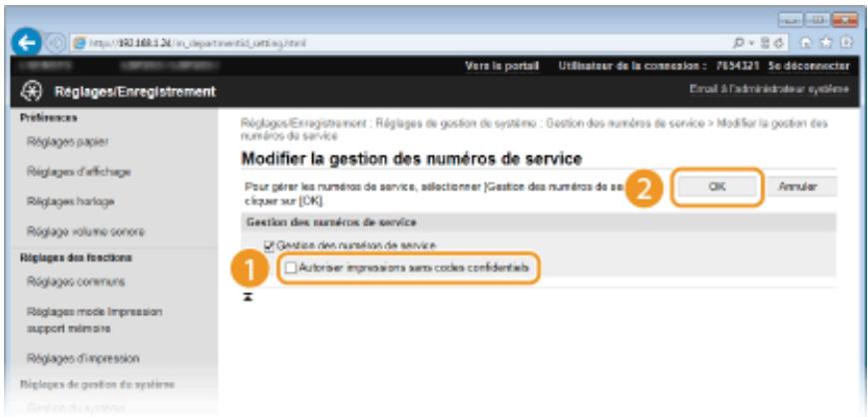868x417 pixels.
Task: Open Email à l'administrateur système link
Action: point(769,89)
